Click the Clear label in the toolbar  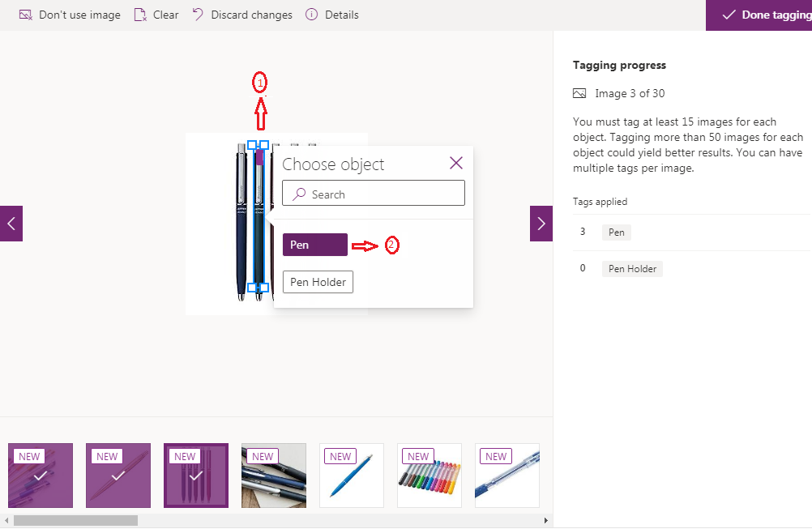165,15
